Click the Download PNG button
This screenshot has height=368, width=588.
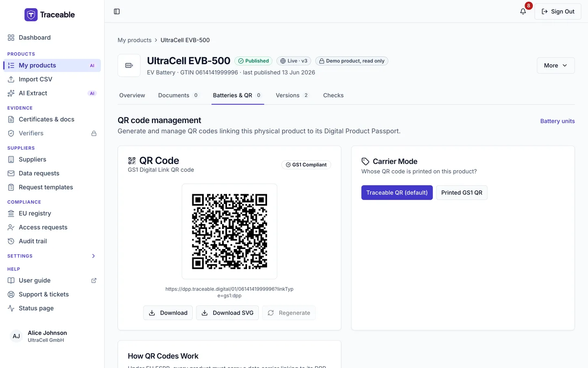(168, 313)
